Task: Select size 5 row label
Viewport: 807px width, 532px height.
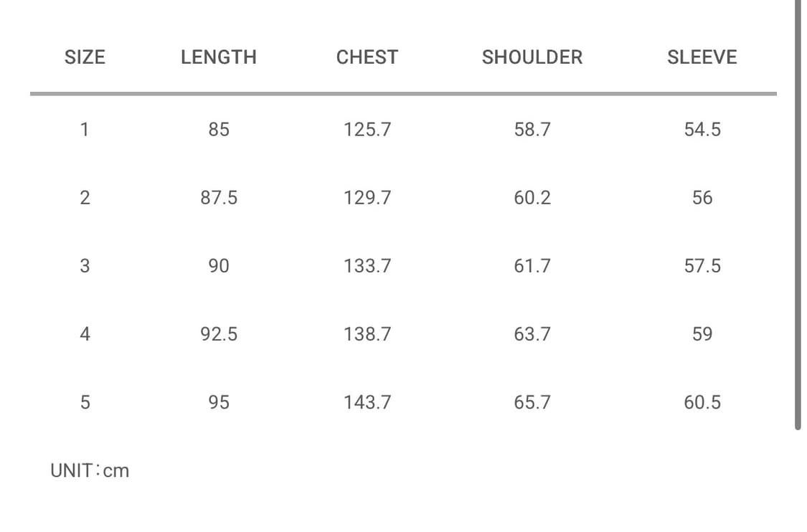Action: pyautogui.click(x=85, y=402)
